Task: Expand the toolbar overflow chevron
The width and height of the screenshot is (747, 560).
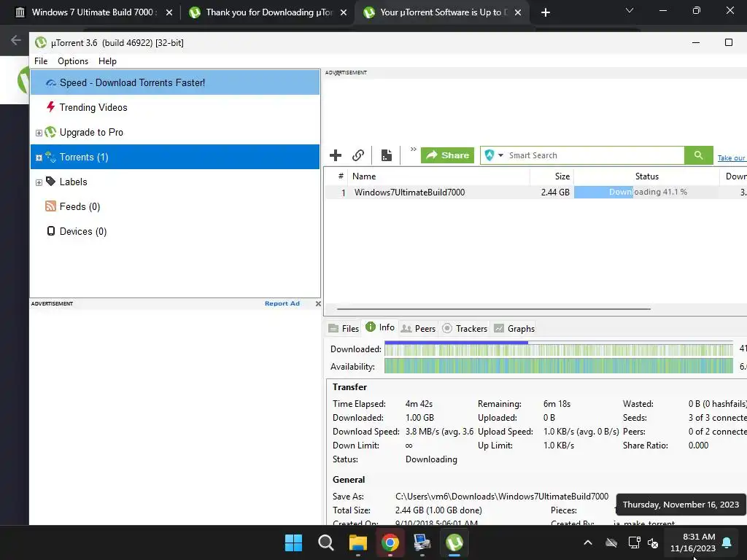Action: [x=413, y=149]
